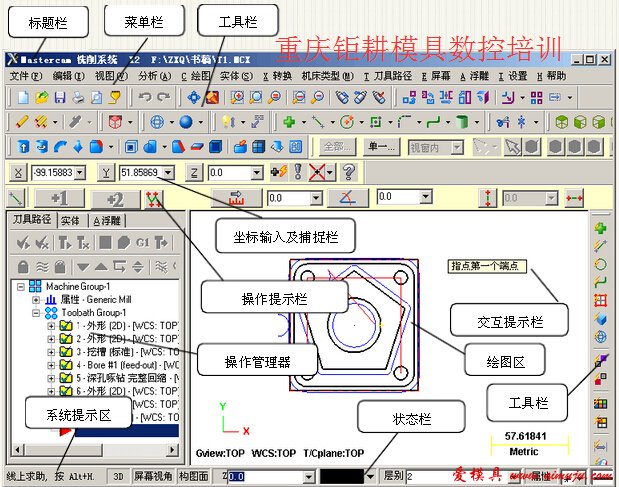Open color dropdown arrow beside black swatch
The width and height of the screenshot is (619, 487).
pos(370,477)
